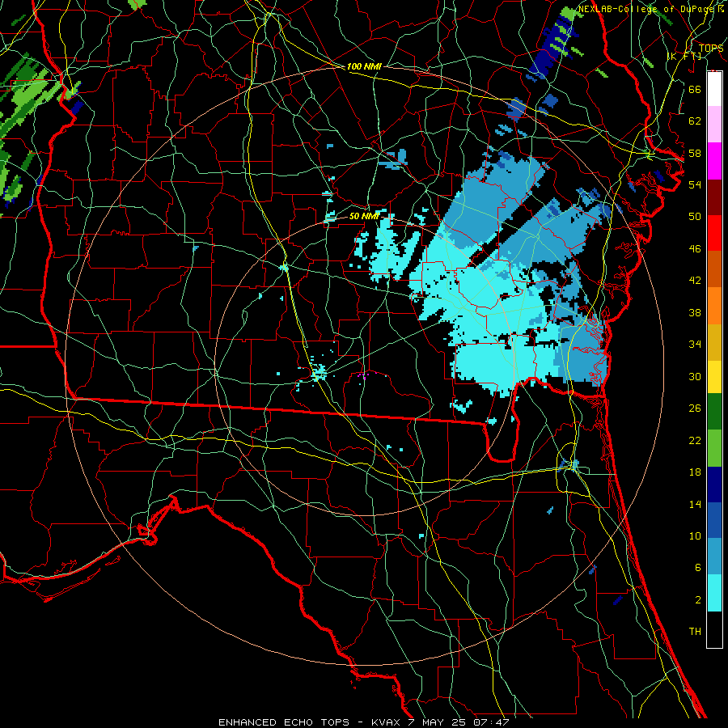Click the 'ENHANCED ECHO TOPS' product title

click(x=284, y=722)
